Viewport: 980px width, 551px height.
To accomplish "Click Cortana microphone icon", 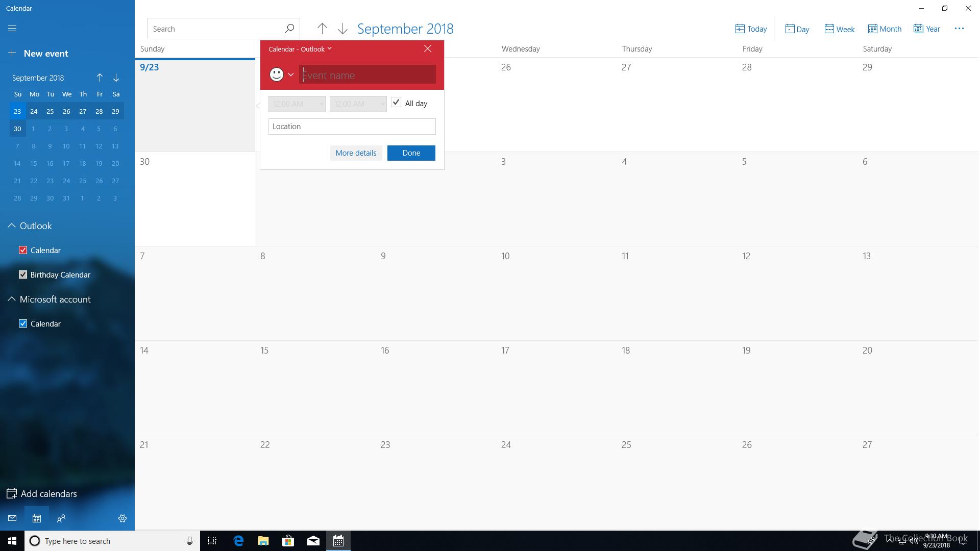I will click(189, 541).
